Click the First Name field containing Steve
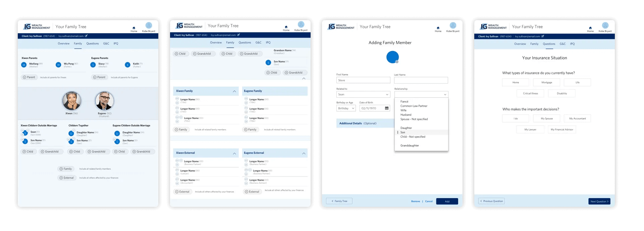The image size is (644, 231). click(363, 80)
